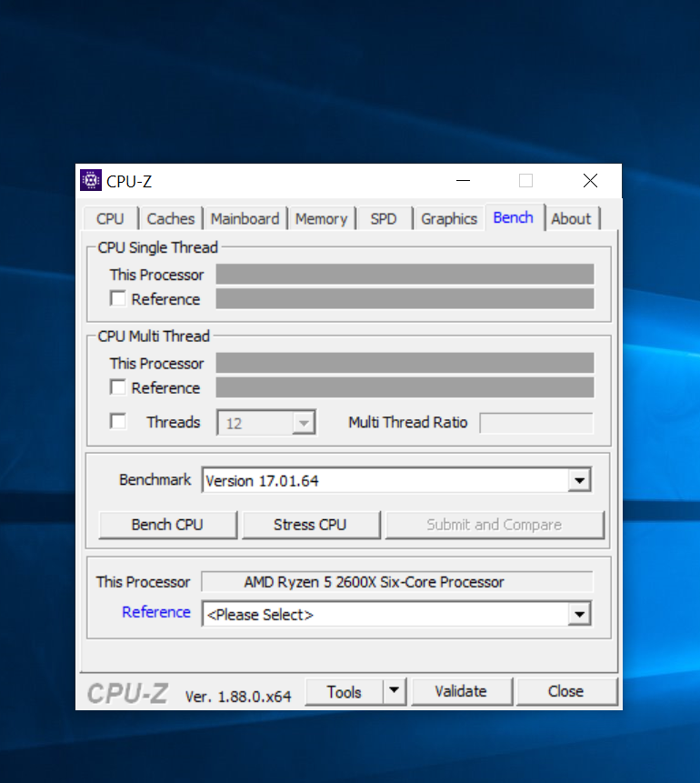Switch to the CPU tab
Screen dimensions: 700x783
tap(110, 219)
